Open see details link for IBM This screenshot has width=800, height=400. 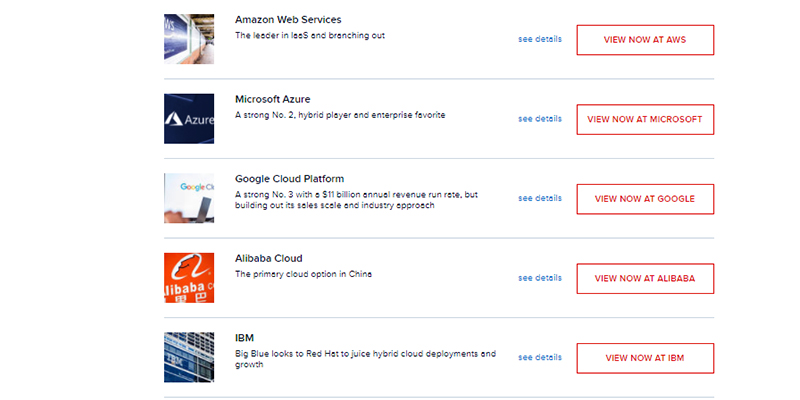pos(540,357)
